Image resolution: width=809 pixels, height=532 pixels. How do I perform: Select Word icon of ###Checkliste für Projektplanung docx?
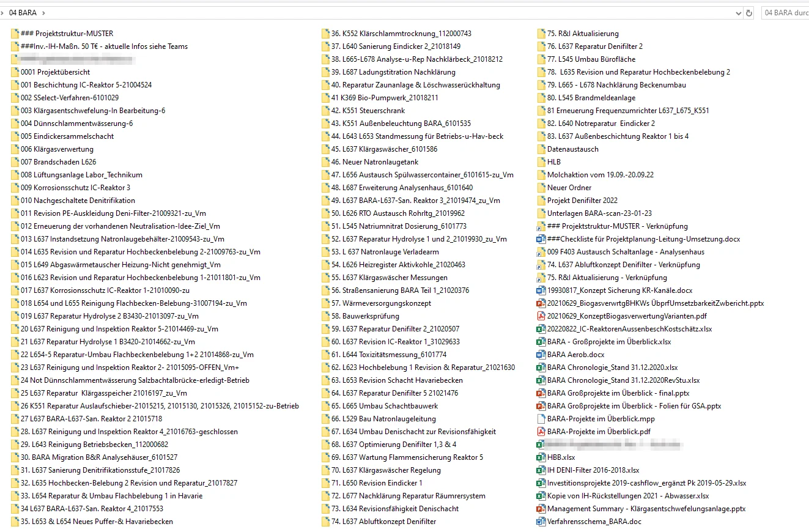pyautogui.click(x=541, y=239)
